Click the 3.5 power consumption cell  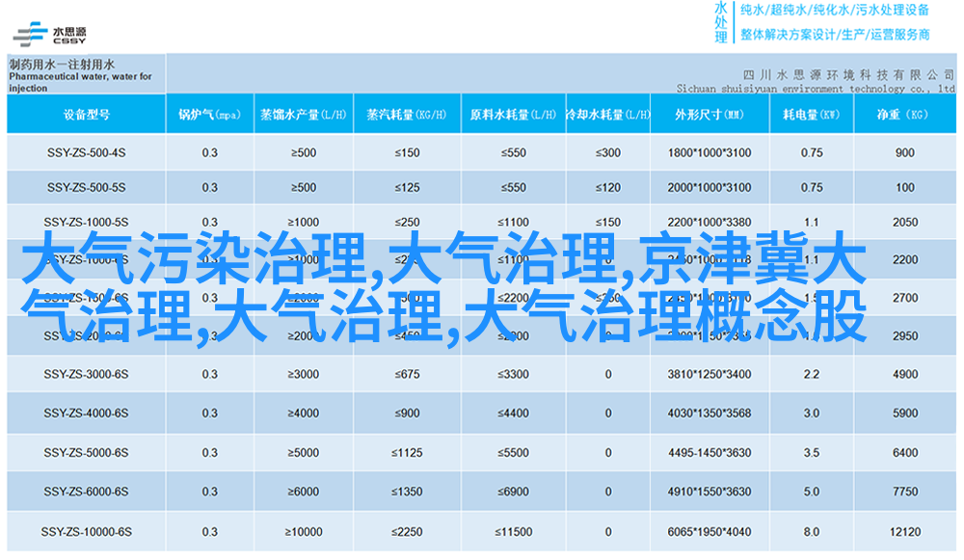(812, 452)
